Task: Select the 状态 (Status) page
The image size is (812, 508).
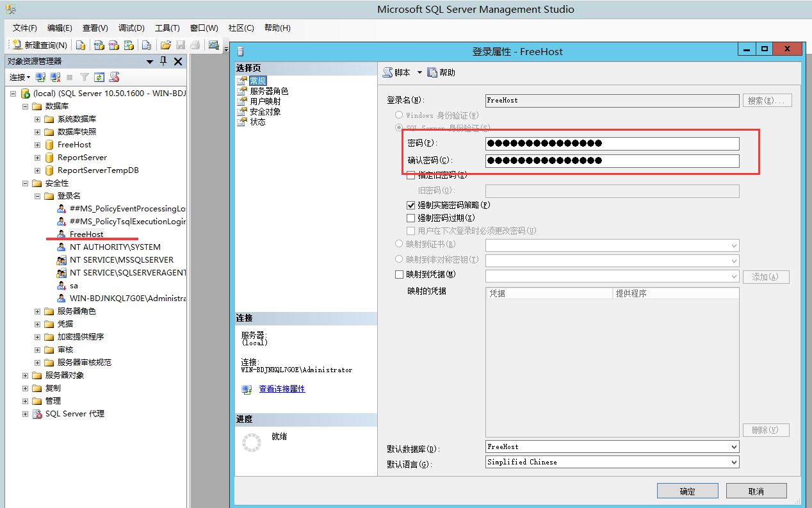Action: (x=257, y=122)
